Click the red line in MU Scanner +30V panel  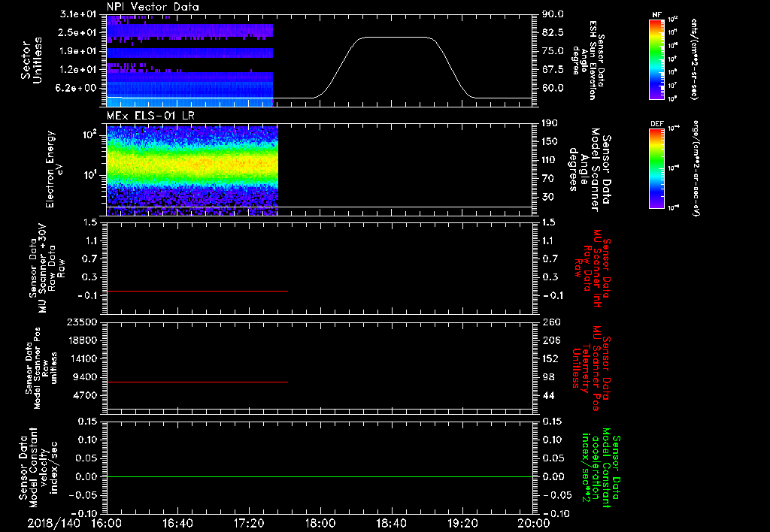197,291
